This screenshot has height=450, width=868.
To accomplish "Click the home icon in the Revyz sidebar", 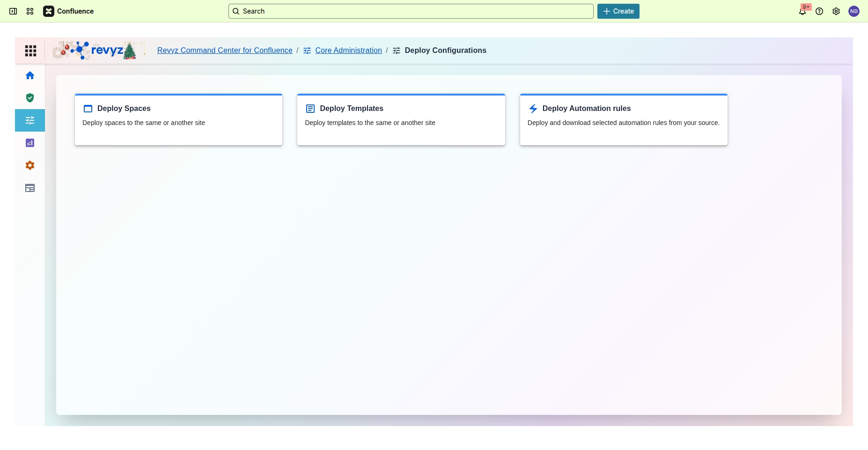I will click(x=30, y=75).
